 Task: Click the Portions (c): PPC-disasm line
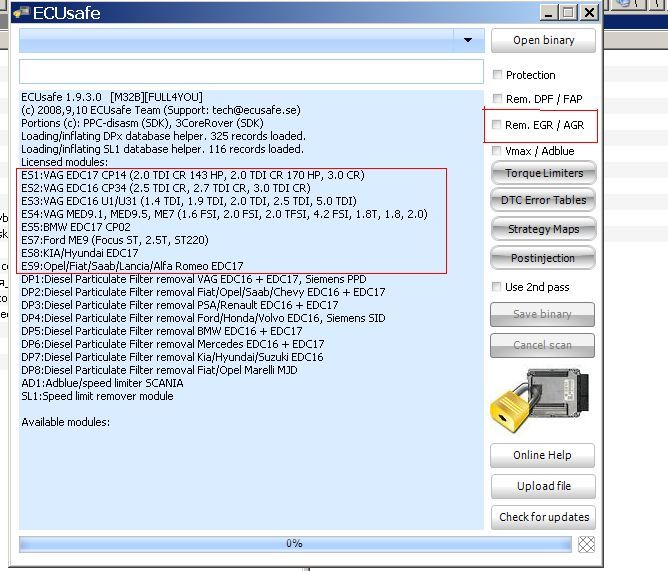[x=142, y=123]
